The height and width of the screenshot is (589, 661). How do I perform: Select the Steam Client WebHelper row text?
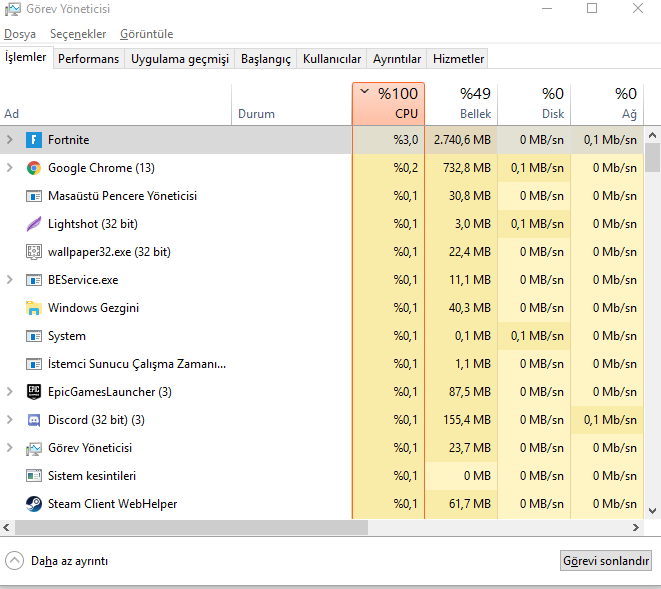(x=112, y=504)
